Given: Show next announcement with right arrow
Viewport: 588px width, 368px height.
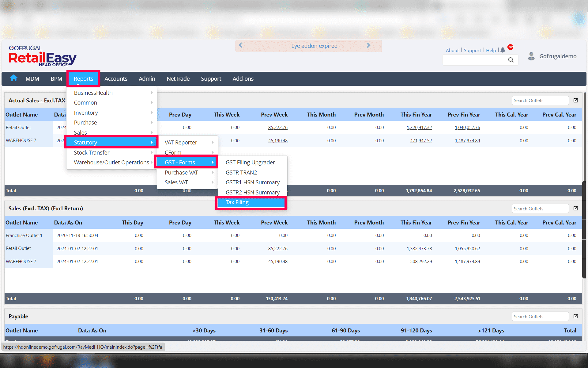Looking at the screenshot, I should [x=368, y=45].
